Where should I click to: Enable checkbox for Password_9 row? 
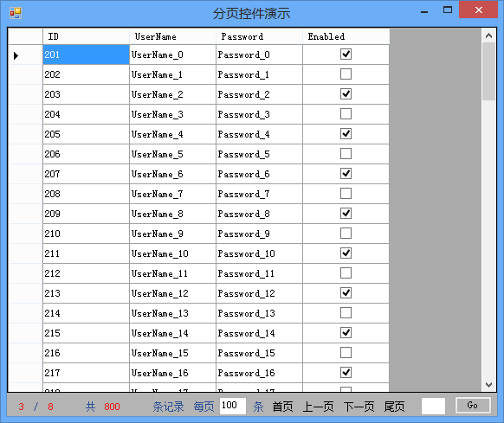[346, 234]
